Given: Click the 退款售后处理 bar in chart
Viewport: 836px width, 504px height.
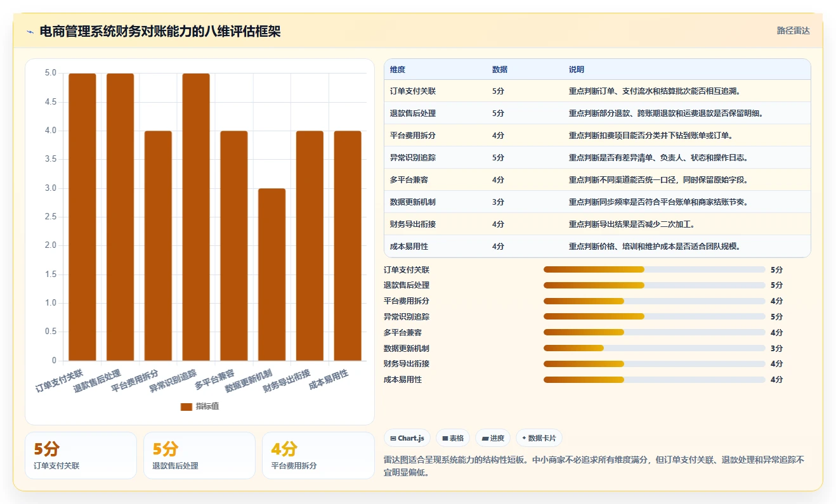Looking at the screenshot, I should [121, 217].
